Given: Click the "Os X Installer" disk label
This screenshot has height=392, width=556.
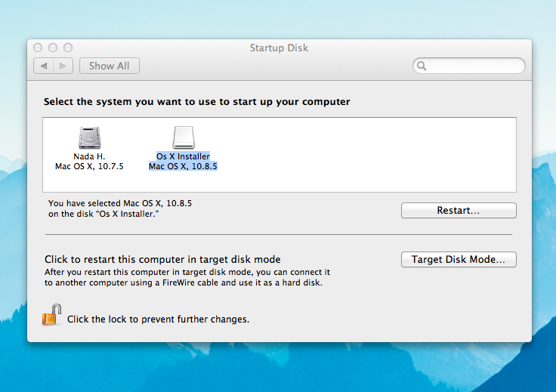Looking at the screenshot, I should 183,156.
